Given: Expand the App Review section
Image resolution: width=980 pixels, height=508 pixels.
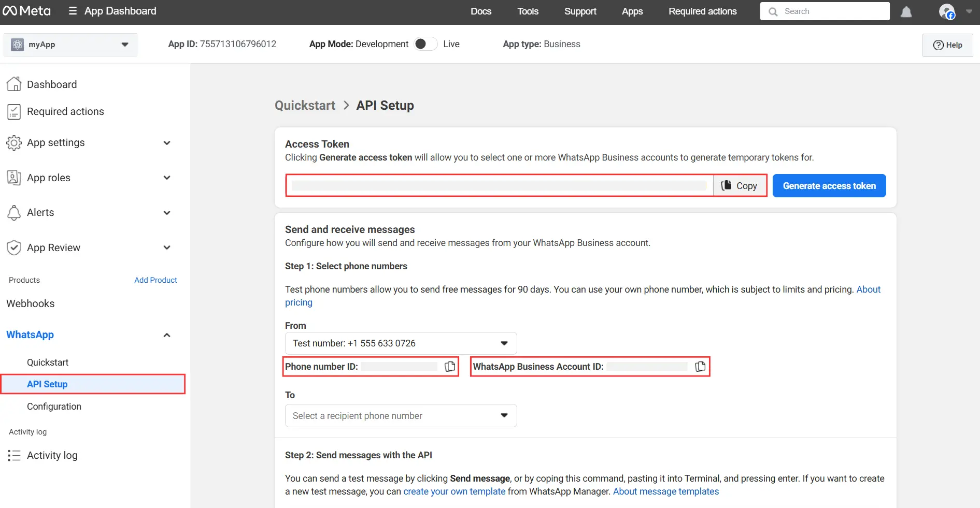Looking at the screenshot, I should click(x=167, y=248).
